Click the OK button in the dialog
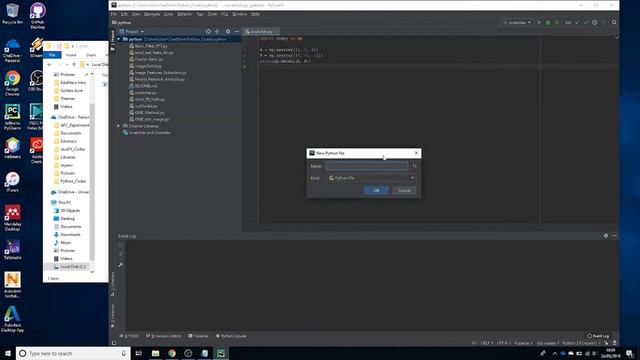 pyautogui.click(x=376, y=190)
